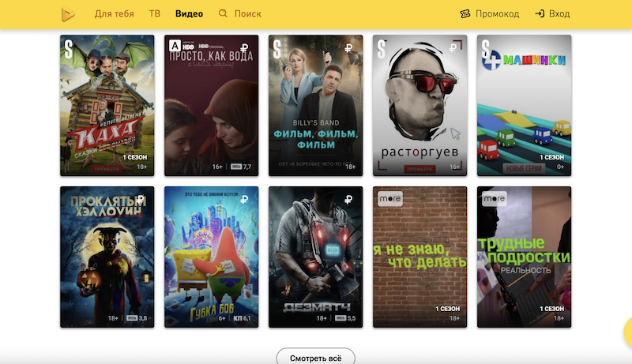Open the Для тебя section

(x=114, y=13)
